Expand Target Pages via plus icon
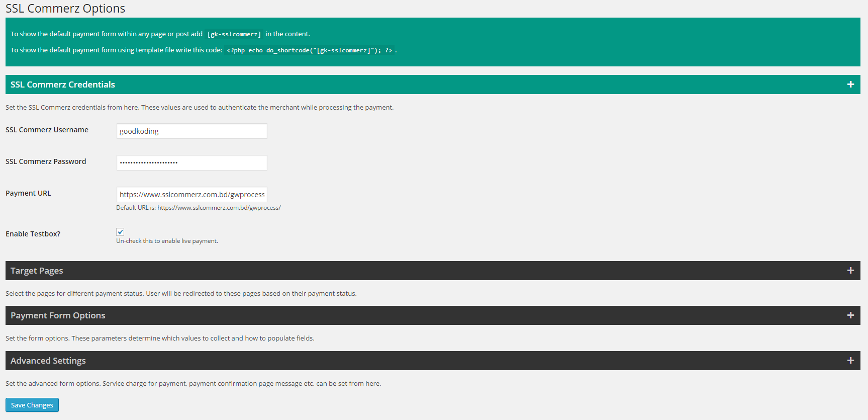This screenshot has width=868, height=420. [x=850, y=271]
